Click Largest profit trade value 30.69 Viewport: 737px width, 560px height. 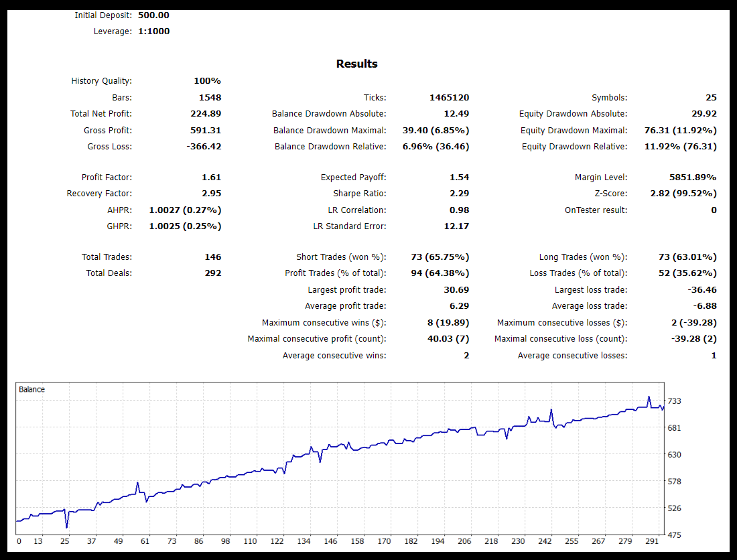tap(456, 290)
